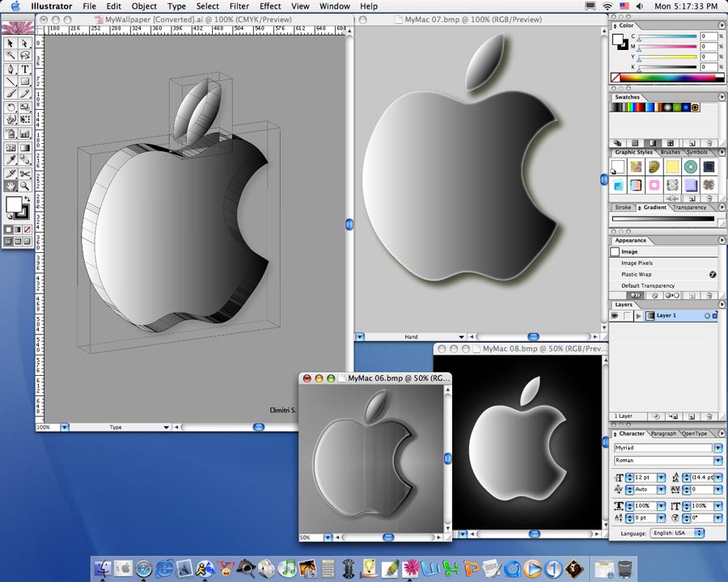Click the yellow graphic style thumbnail
Viewport: 728px width, 582px height.
coord(672,167)
